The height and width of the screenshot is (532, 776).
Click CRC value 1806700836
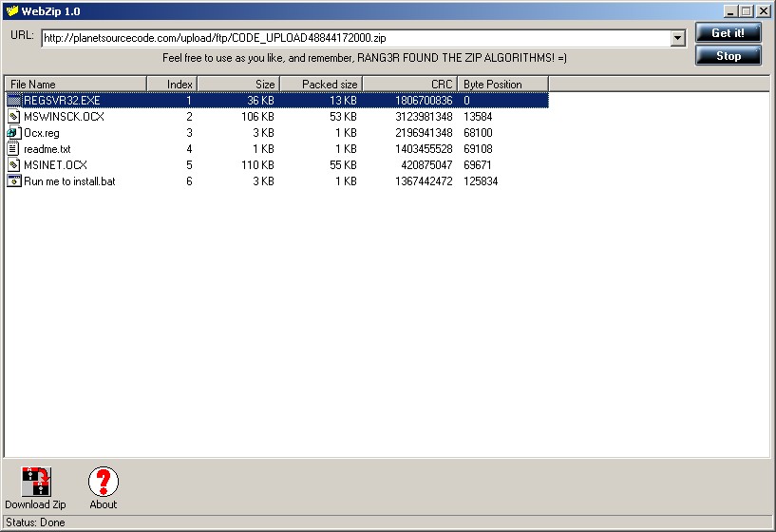424,101
